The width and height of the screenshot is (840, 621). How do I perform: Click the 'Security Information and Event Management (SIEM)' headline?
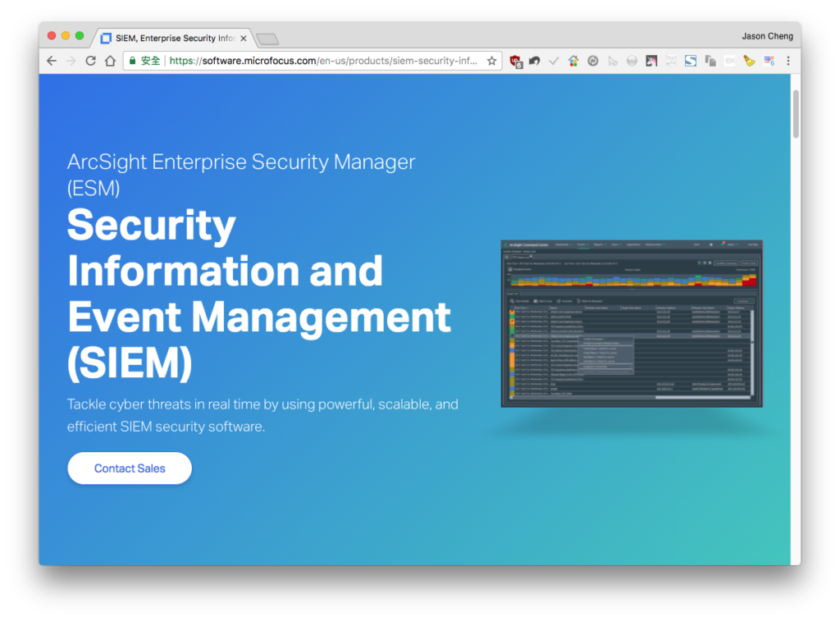pyautogui.click(x=259, y=294)
